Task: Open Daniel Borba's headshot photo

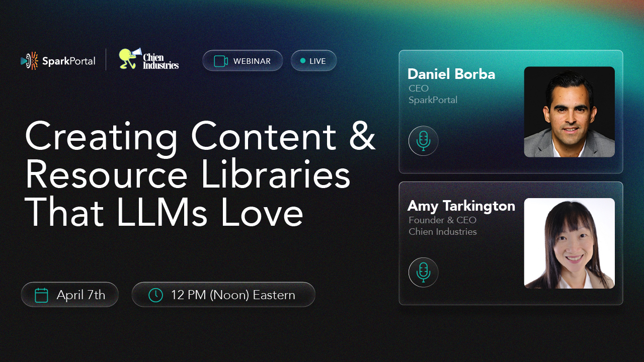Action: [570, 112]
